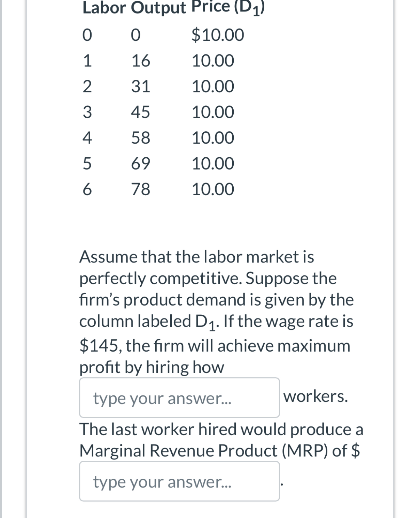The width and height of the screenshot is (420, 518).
Task: Click labor quantity 6 in the table
Action: 88,189
